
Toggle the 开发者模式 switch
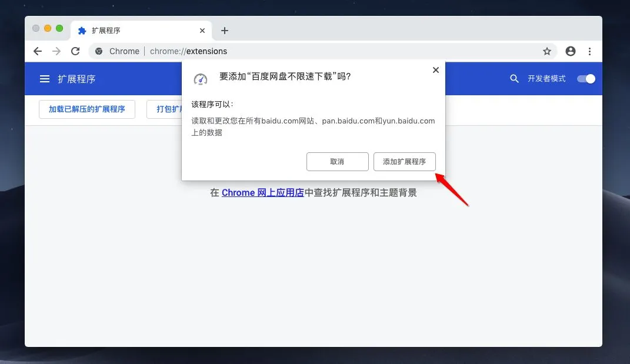586,79
